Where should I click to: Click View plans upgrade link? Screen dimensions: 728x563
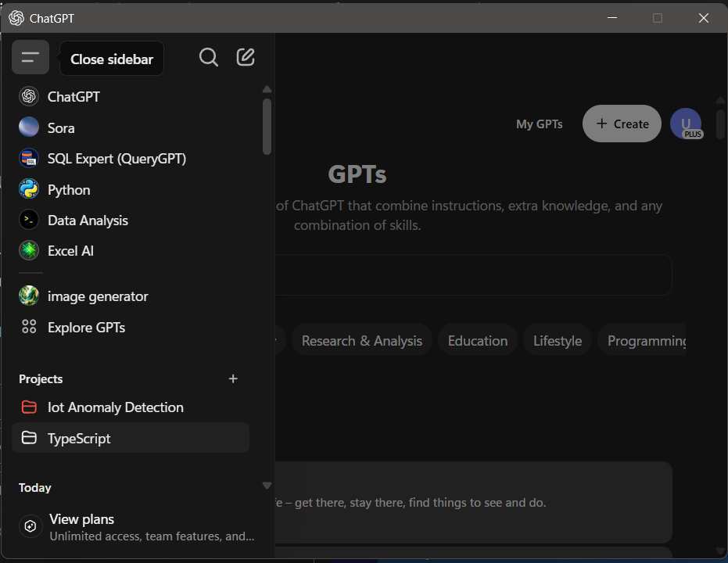[x=138, y=527]
